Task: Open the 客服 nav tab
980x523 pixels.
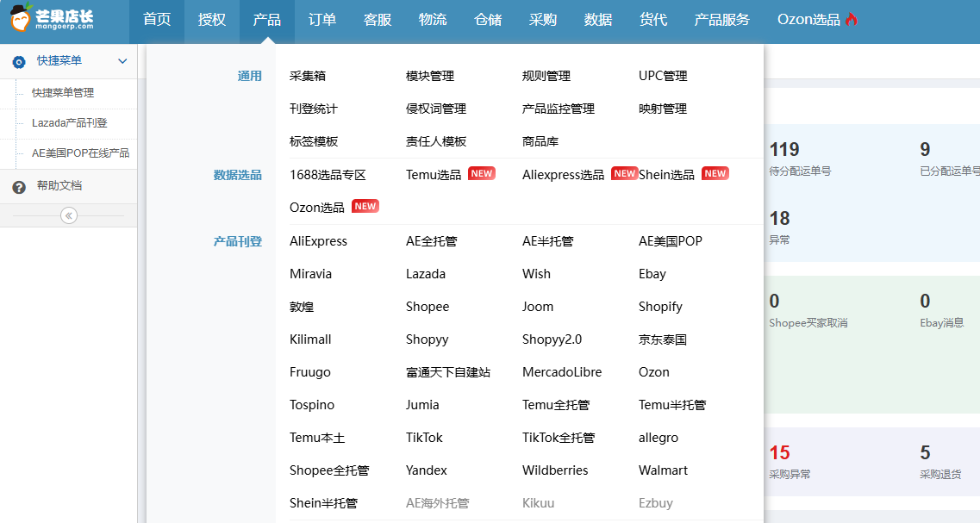Action: pyautogui.click(x=378, y=19)
